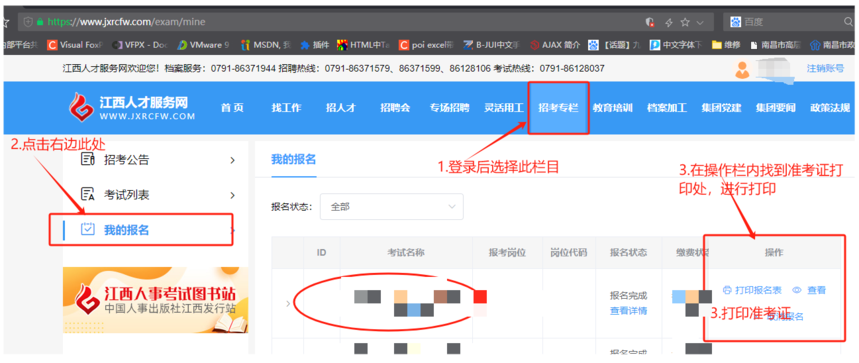Open 我的报名 sidebar item
Screen dimensions: 859x363
(156, 230)
